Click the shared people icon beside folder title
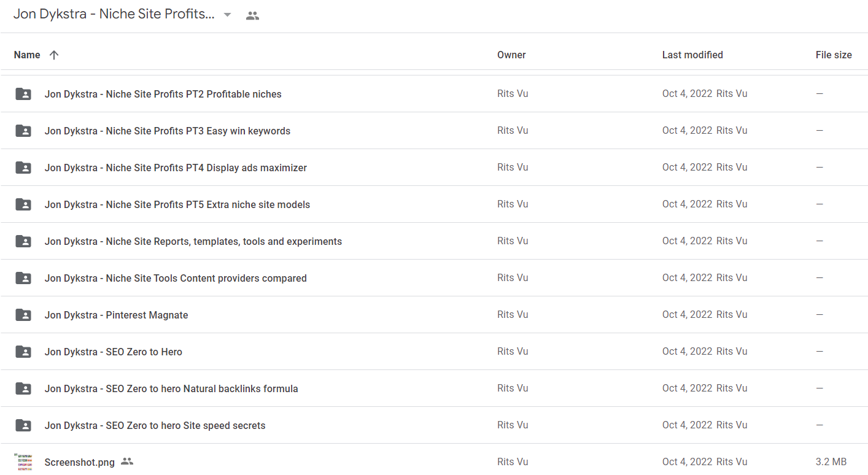 tap(252, 16)
